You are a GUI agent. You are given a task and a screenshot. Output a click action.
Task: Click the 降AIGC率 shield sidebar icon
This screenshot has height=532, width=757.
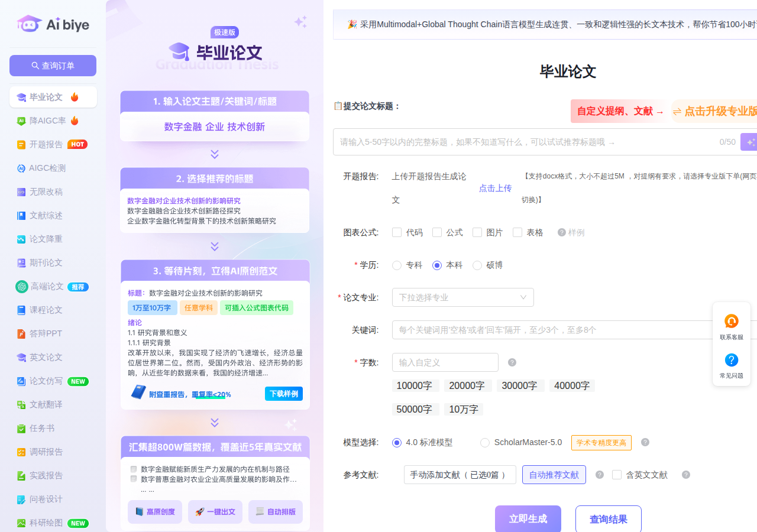click(21, 121)
